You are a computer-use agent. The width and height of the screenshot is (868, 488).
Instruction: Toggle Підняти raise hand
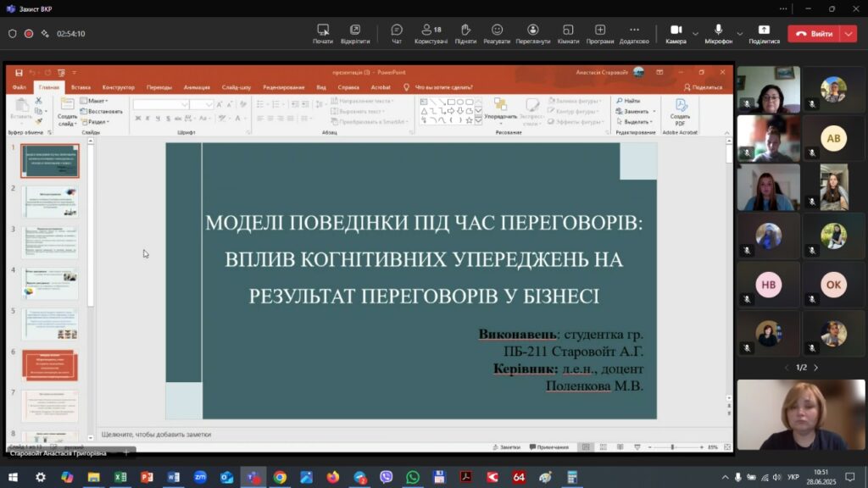coord(465,33)
